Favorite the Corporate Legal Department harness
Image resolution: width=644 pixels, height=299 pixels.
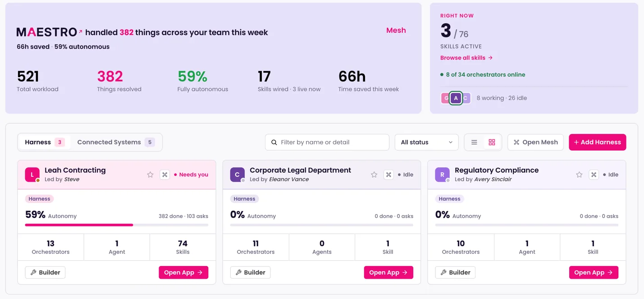point(374,175)
